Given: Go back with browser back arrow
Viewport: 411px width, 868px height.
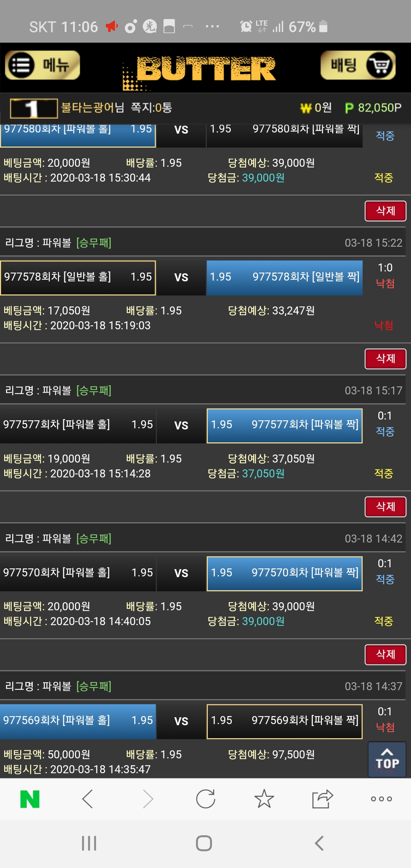Looking at the screenshot, I should click(88, 799).
